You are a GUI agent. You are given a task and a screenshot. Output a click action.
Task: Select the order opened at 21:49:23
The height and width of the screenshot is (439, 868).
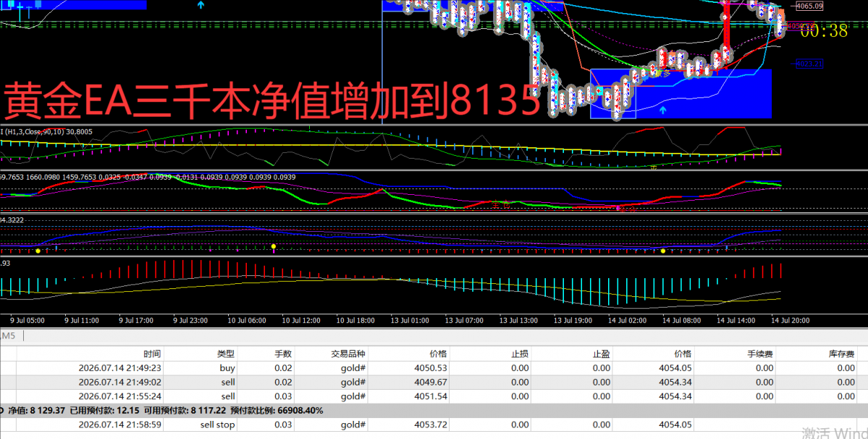click(x=434, y=368)
